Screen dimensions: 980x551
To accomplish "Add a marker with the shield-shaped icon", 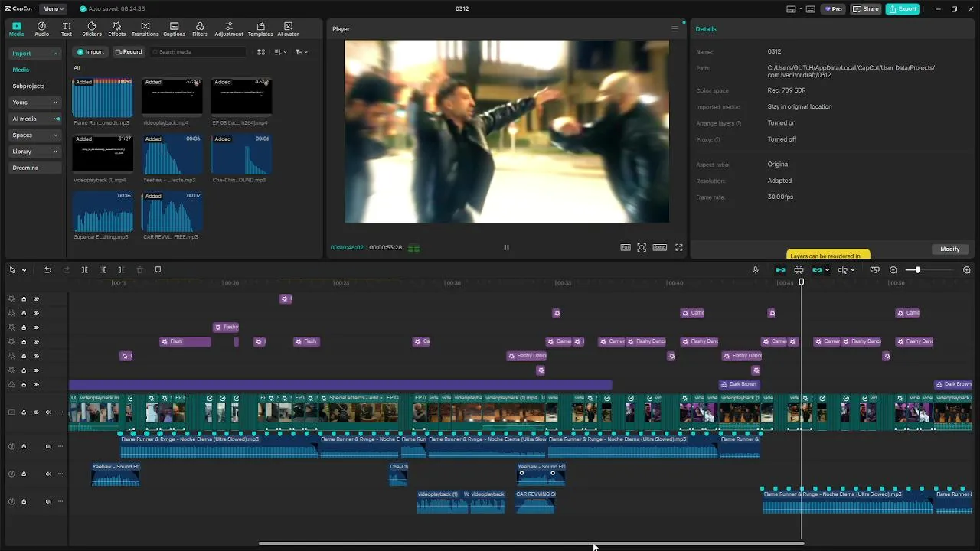I will (158, 270).
